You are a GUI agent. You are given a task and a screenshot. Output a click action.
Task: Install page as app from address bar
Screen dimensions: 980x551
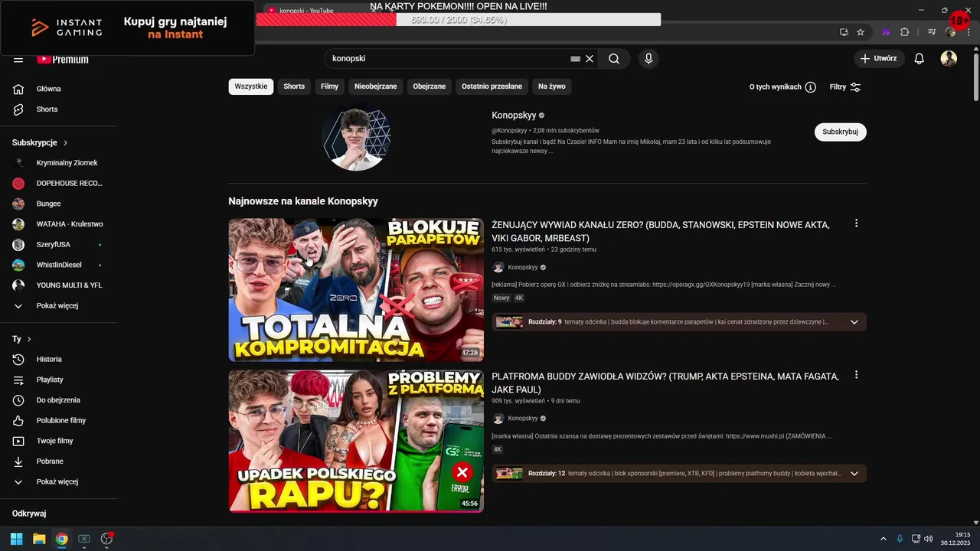tap(844, 32)
